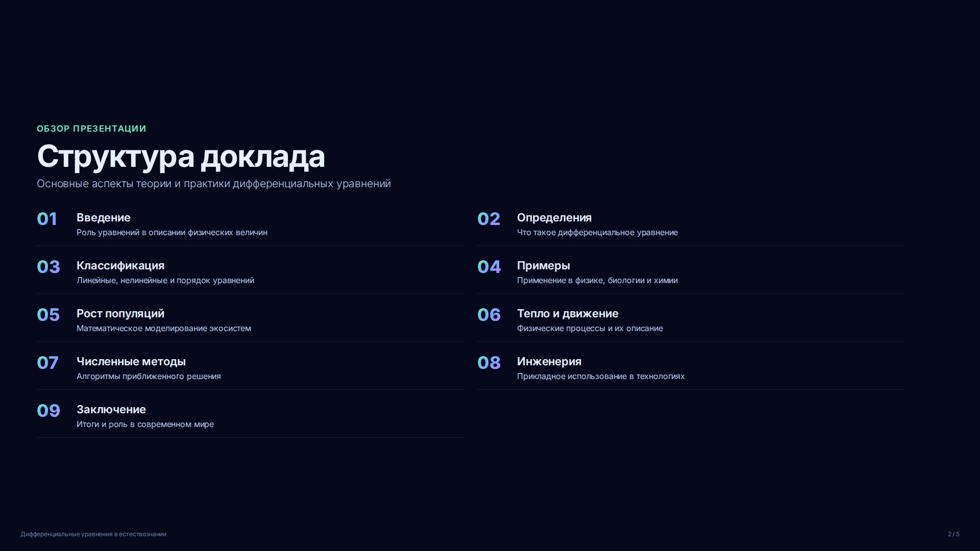Click section number 01
This screenshot has height=551, width=980.
[47, 219]
